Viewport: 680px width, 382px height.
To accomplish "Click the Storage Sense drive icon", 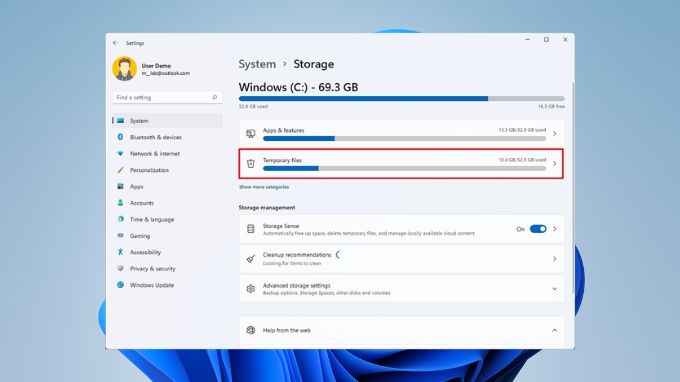I will tap(251, 229).
